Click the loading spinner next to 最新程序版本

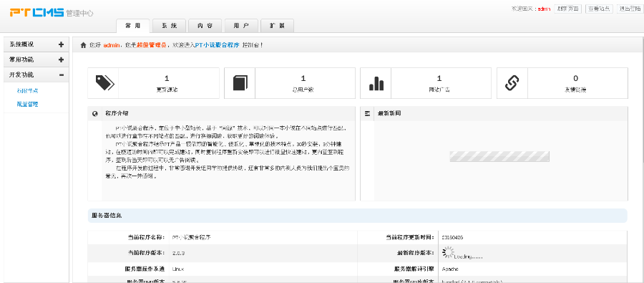448,252
